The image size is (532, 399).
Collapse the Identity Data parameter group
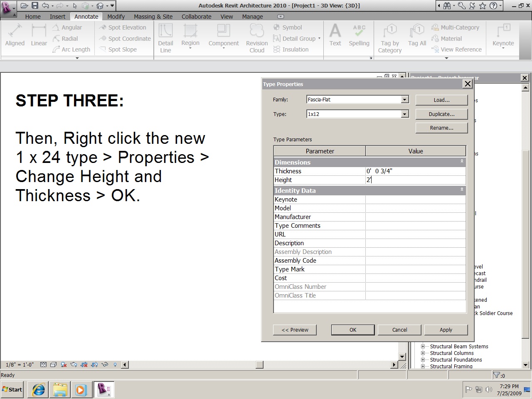(461, 190)
